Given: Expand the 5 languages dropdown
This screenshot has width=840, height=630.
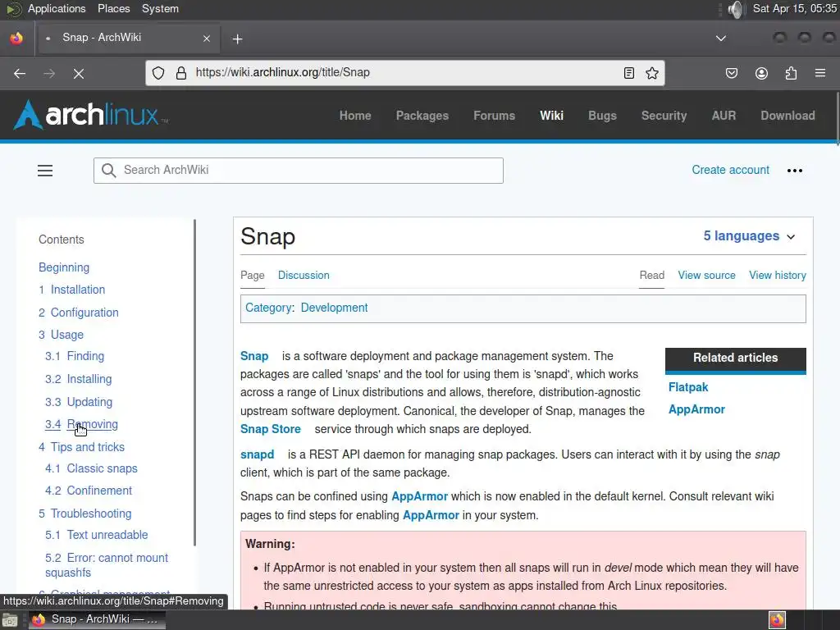Looking at the screenshot, I should [x=749, y=235].
